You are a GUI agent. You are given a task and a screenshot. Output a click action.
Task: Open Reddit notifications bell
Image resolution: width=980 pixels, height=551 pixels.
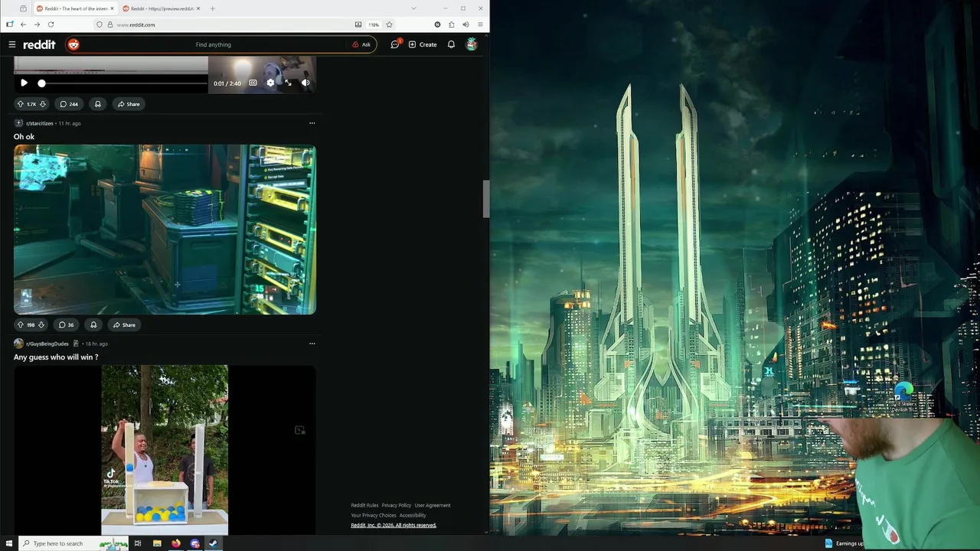[x=451, y=44]
